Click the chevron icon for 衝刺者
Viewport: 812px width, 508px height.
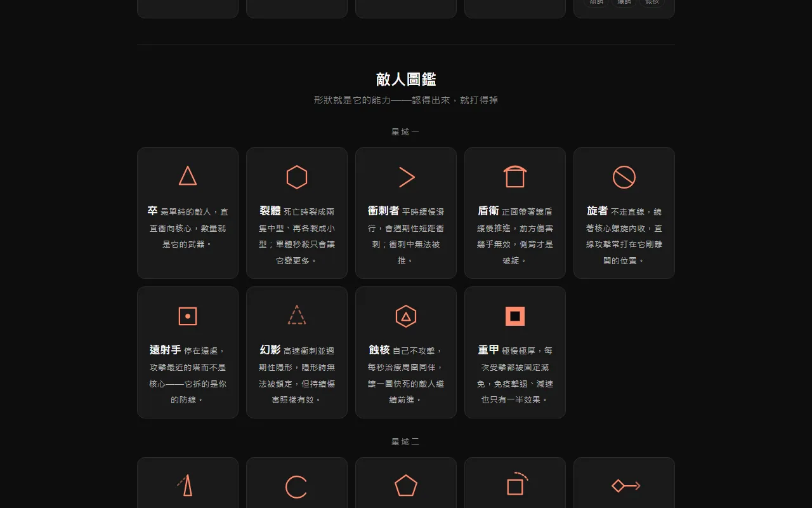pos(407,177)
